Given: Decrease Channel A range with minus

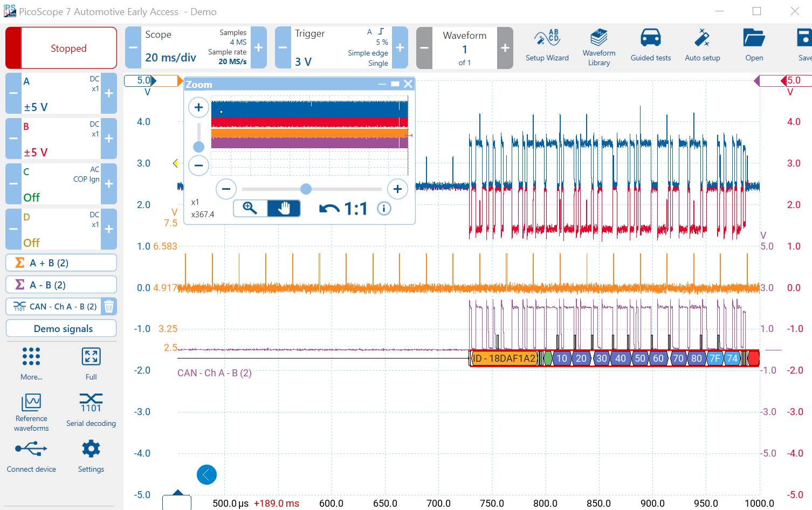Looking at the screenshot, I should coord(13,93).
